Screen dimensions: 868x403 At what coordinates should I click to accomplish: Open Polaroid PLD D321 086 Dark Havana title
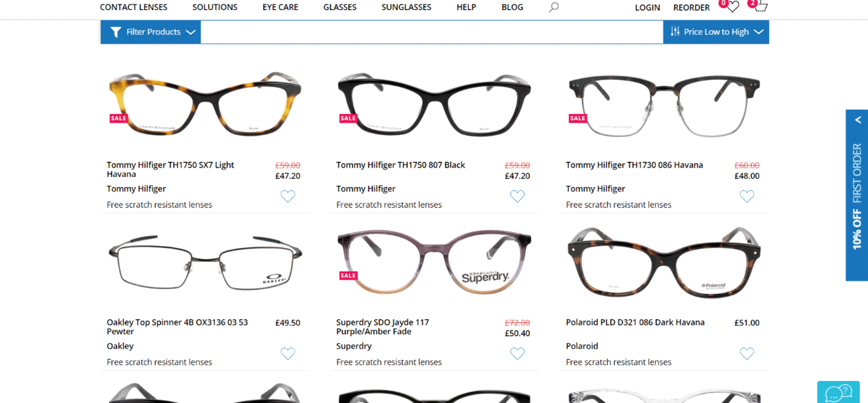635,322
